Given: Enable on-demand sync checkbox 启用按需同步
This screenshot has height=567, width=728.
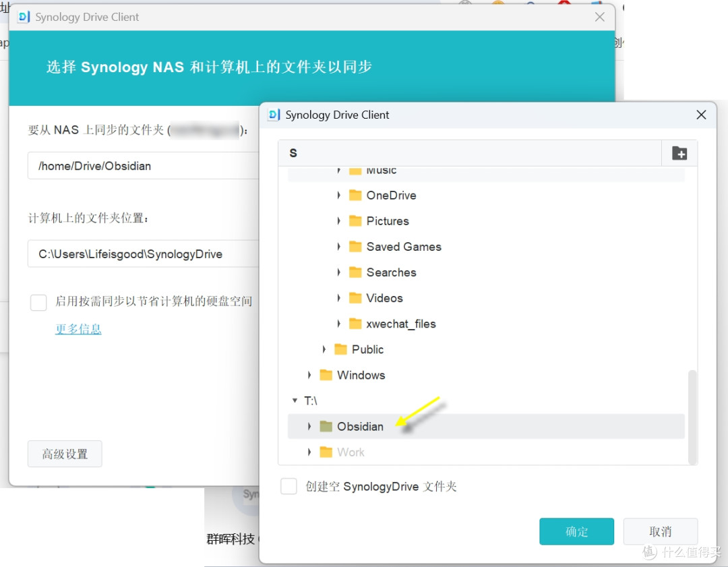Looking at the screenshot, I should (38, 302).
